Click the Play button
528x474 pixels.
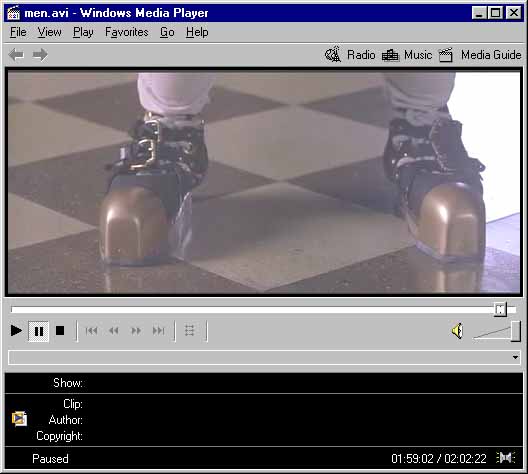(16, 331)
